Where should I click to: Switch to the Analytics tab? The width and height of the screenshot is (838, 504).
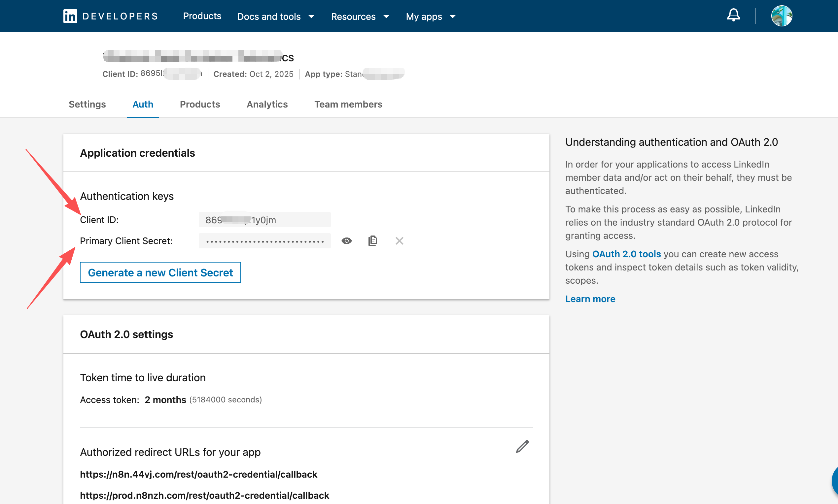pyautogui.click(x=267, y=104)
